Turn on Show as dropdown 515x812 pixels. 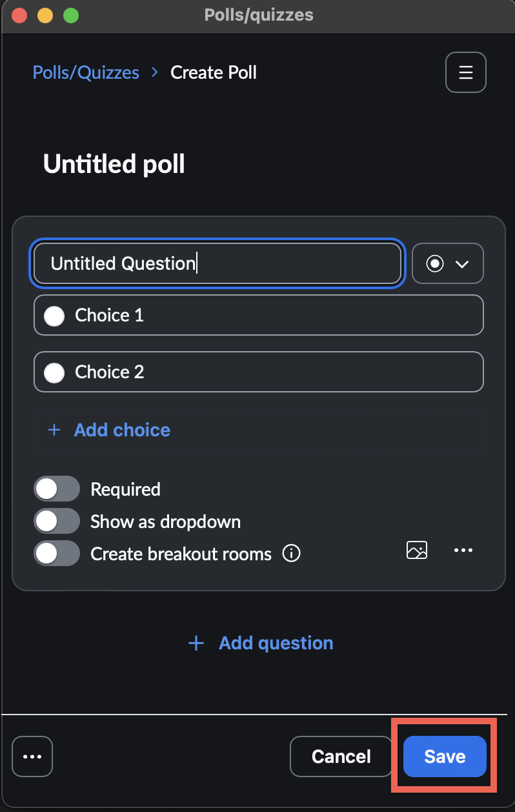coord(57,521)
